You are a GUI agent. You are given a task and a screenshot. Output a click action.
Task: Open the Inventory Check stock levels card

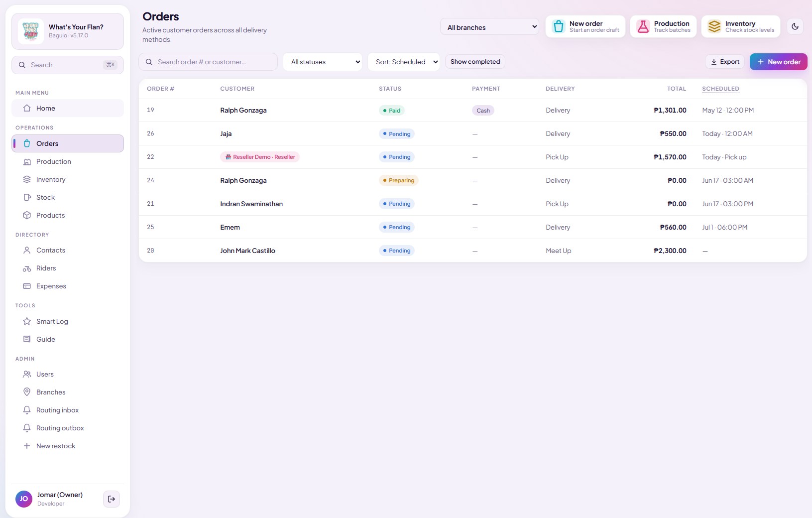741,26
